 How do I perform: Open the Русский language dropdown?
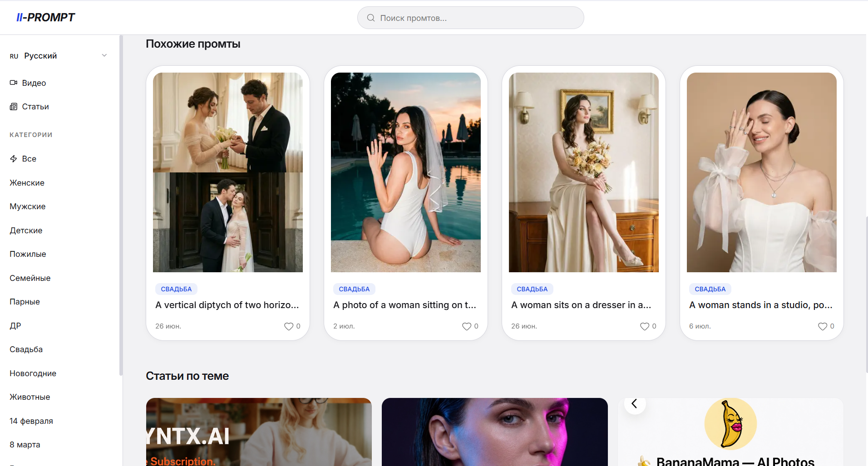coord(59,56)
